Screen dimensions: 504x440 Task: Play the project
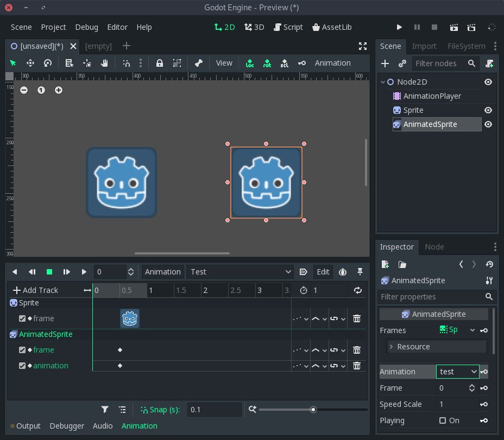click(x=399, y=27)
